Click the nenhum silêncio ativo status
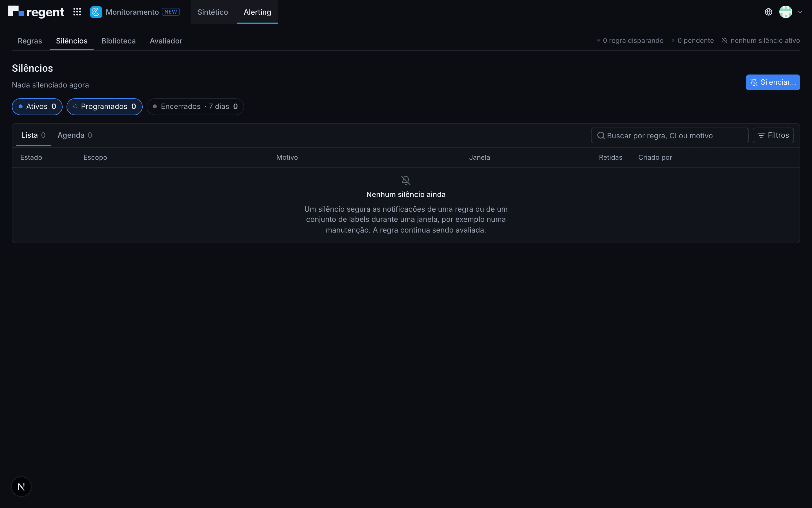 [761, 41]
